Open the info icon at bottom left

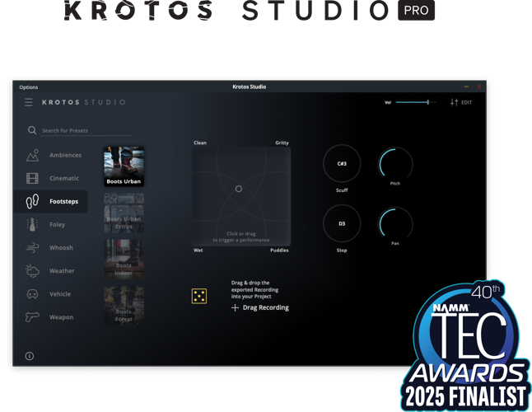pos(30,356)
